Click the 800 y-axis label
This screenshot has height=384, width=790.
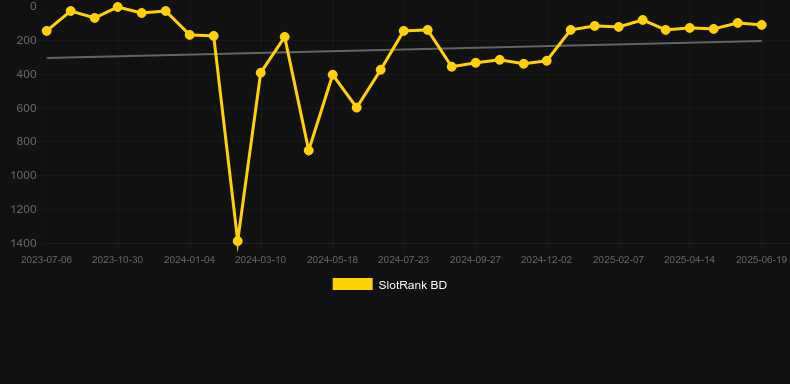coord(27,142)
